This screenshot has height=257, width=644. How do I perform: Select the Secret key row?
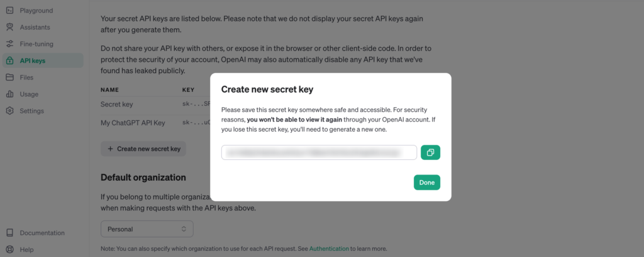tap(116, 104)
